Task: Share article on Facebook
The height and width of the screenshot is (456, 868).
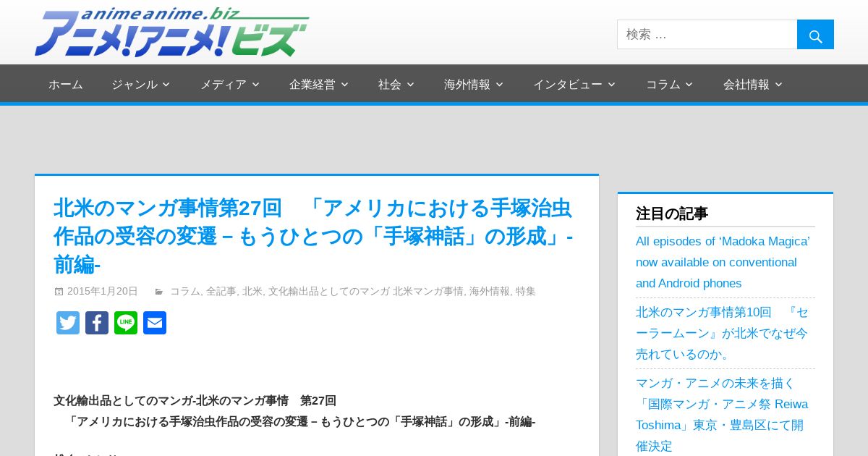Action: pyautogui.click(x=97, y=323)
